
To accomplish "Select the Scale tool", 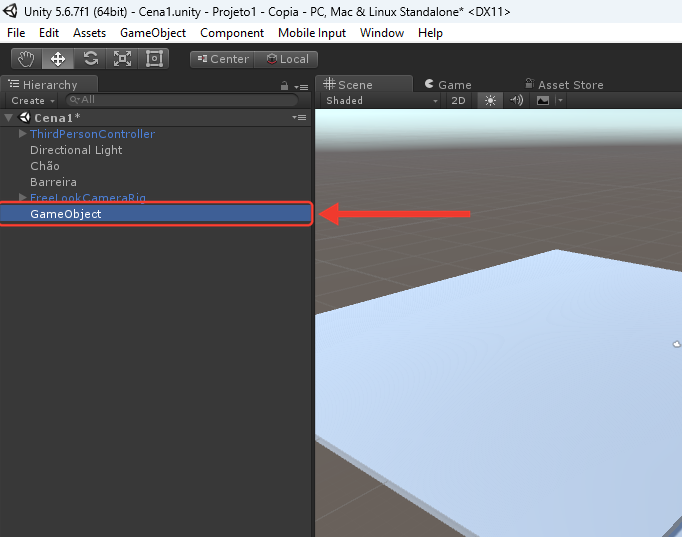I will coord(122,59).
